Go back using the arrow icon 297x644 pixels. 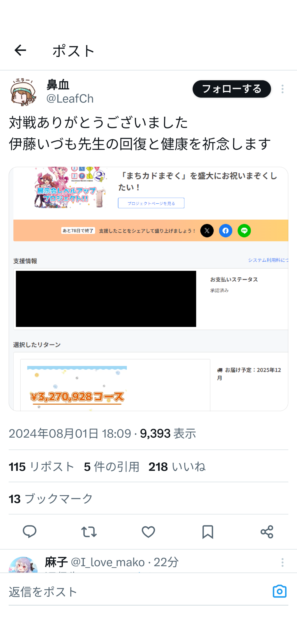click(x=20, y=50)
